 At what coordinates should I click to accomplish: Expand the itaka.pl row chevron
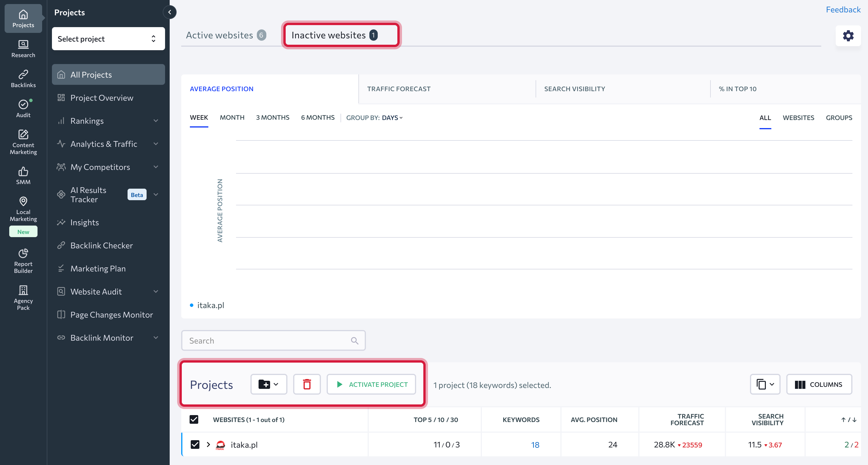(x=208, y=445)
